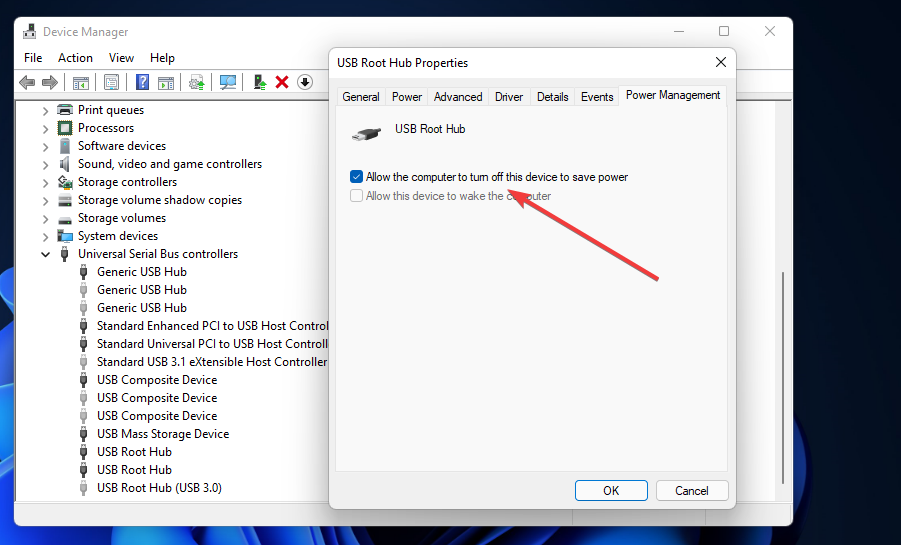The width and height of the screenshot is (901, 545).
Task: Select the Processors chip icon
Action: pyautogui.click(x=65, y=128)
